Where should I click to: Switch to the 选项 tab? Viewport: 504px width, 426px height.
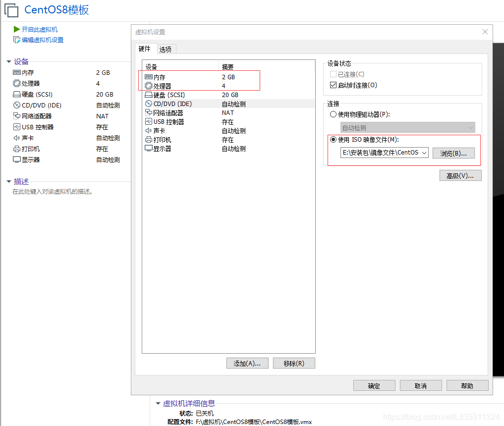click(x=165, y=50)
